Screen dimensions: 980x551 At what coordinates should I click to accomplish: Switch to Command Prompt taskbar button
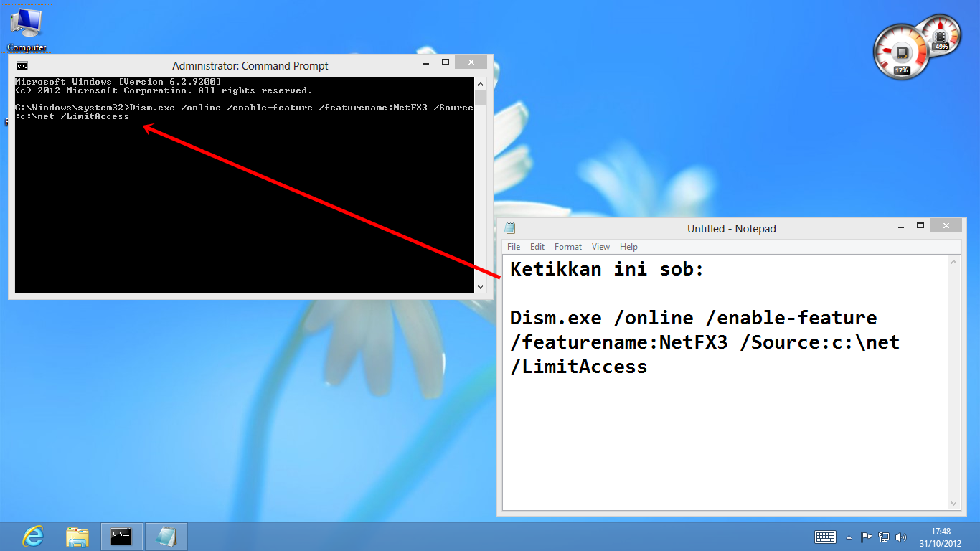coord(121,537)
